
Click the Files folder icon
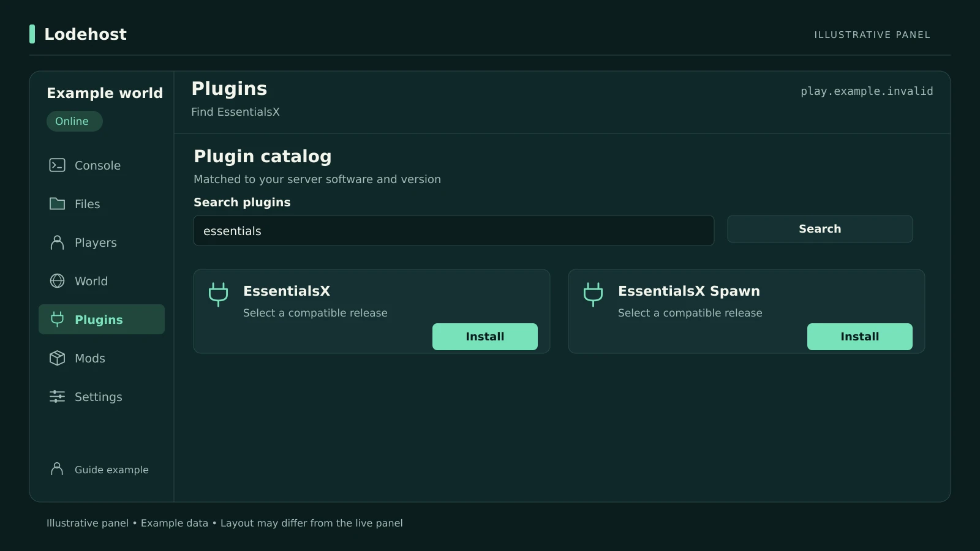57,204
